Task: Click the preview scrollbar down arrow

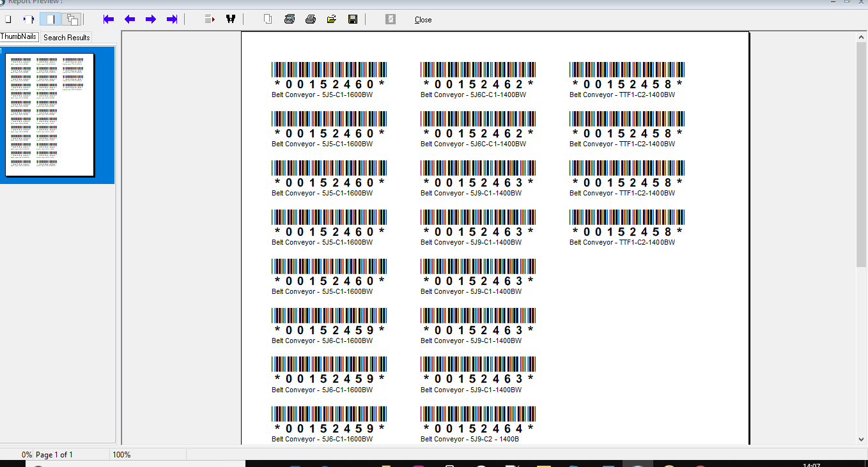Action: (861, 439)
